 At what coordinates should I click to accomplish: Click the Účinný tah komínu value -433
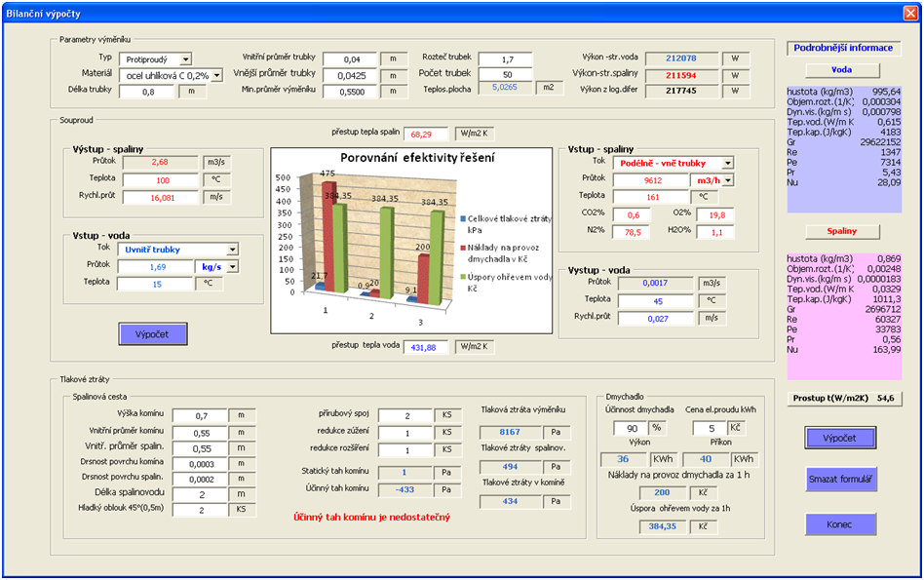(x=405, y=489)
